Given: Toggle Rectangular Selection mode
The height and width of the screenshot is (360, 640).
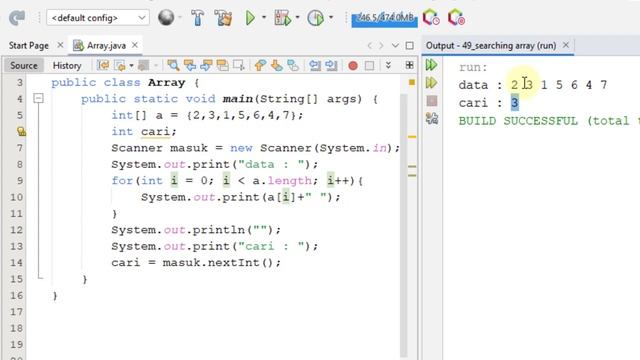Looking at the screenshot, I should pos(239,65).
